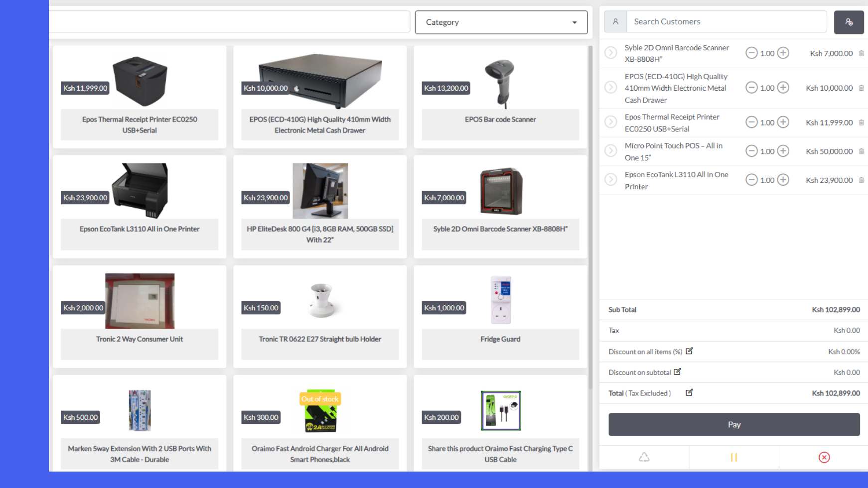Edit the Discount on all items percentage

pos(689,351)
